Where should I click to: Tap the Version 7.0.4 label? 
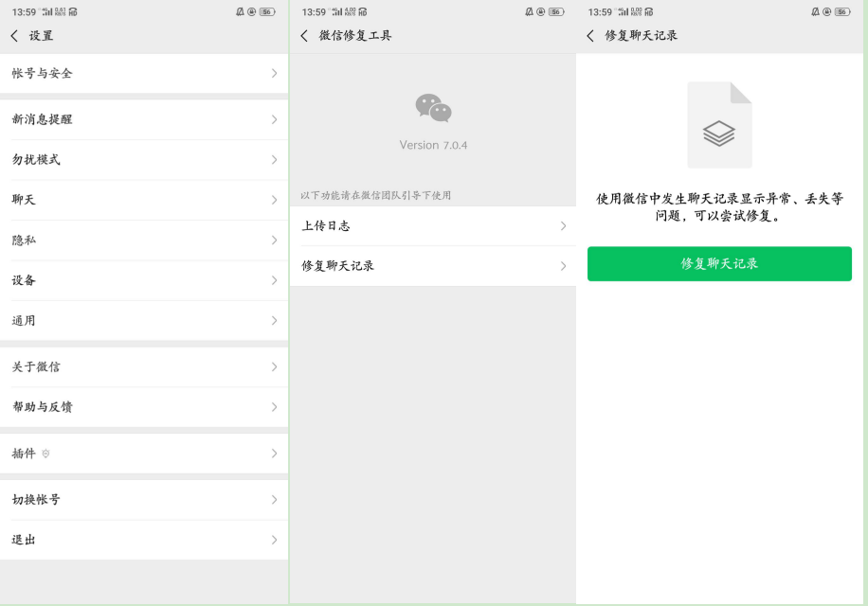431,144
